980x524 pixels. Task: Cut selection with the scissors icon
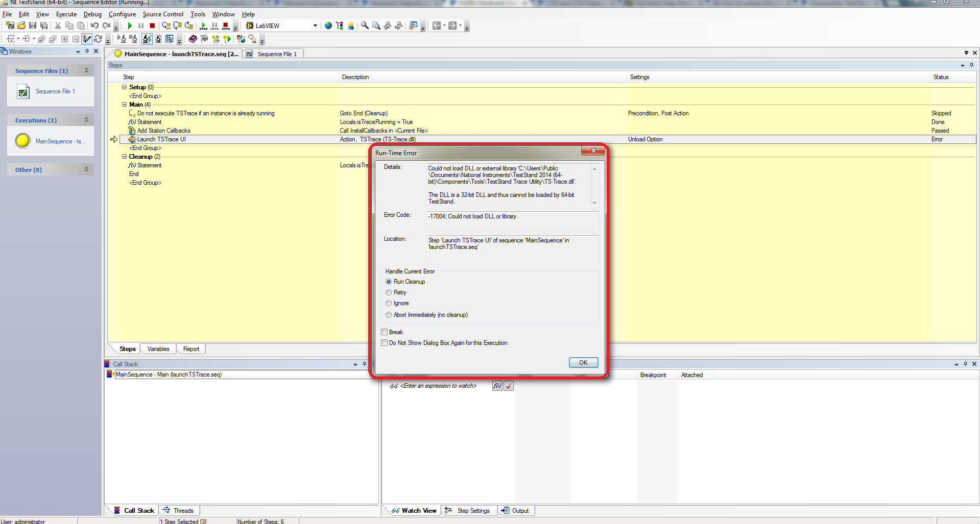58,26
